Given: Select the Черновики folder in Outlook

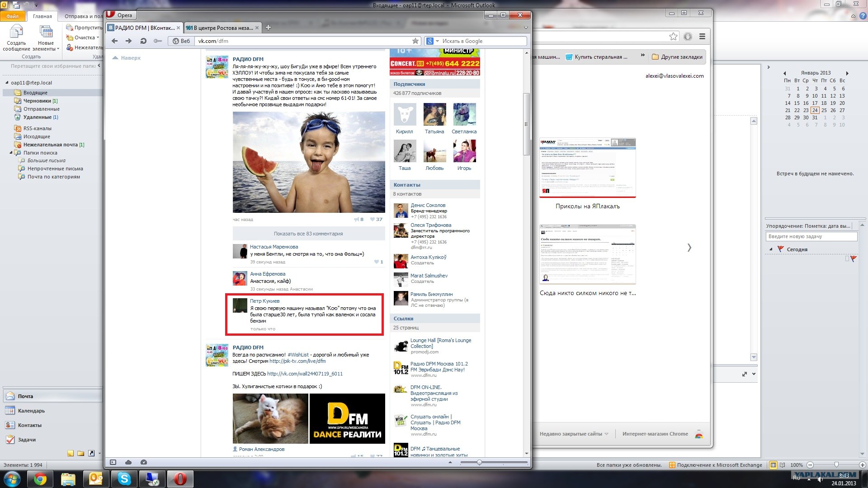Looking at the screenshot, I should [x=37, y=101].
